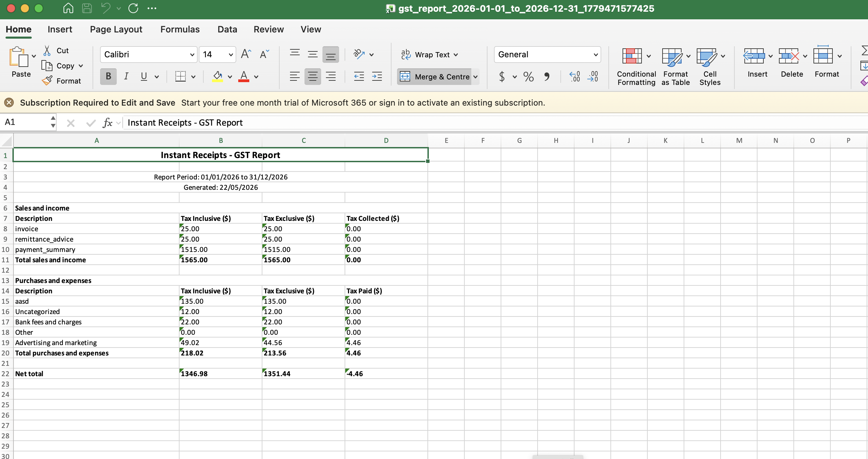The width and height of the screenshot is (868, 459).
Task: Toggle Underline formatting
Action: coord(144,76)
